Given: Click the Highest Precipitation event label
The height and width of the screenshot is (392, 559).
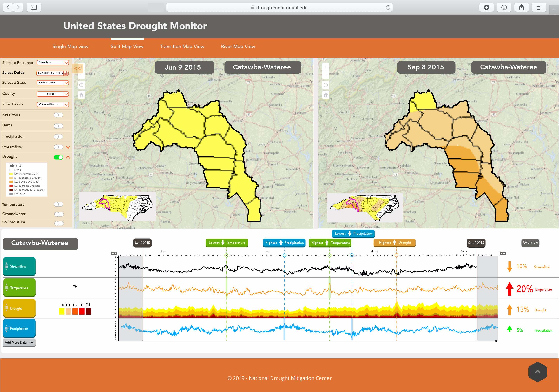Looking at the screenshot, I should 284,243.
